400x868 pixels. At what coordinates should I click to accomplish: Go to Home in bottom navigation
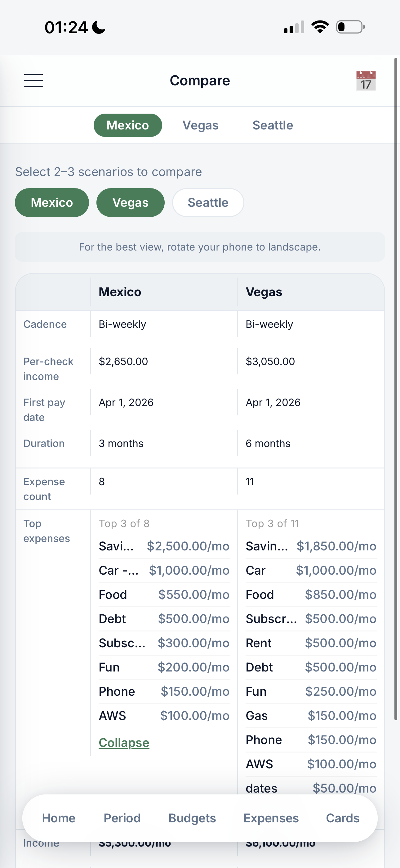(59, 818)
